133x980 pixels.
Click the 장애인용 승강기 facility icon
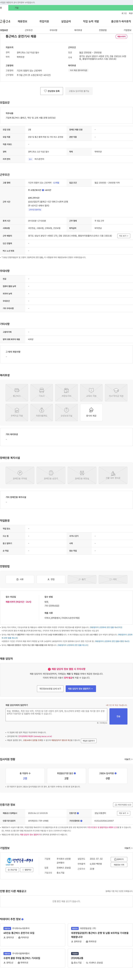point(51,475)
